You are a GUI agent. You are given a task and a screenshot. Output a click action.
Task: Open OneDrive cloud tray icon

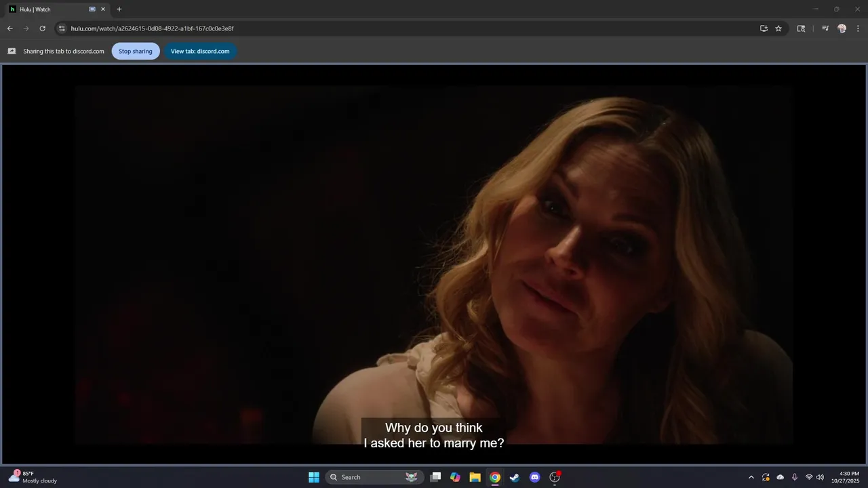(x=781, y=477)
